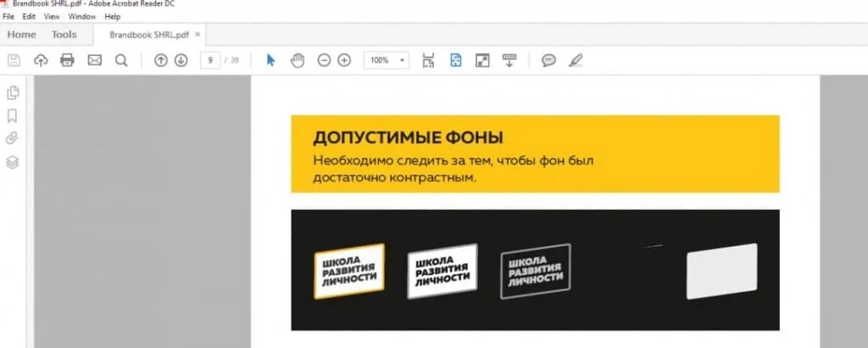Image resolution: width=868 pixels, height=348 pixels.
Task: Close the Brandbook SHRL.pdf tab
Action: (198, 35)
